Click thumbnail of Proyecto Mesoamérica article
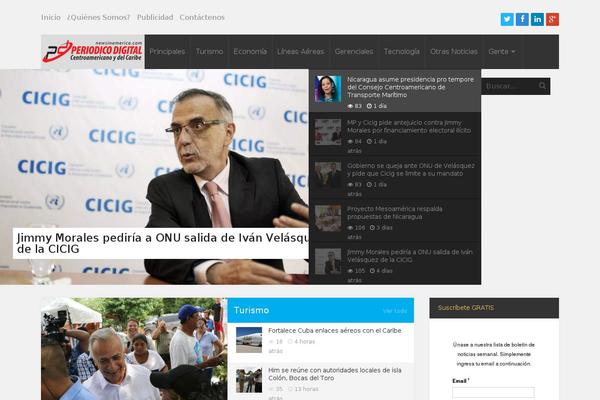The height and width of the screenshot is (400, 600). pos(328,218)
